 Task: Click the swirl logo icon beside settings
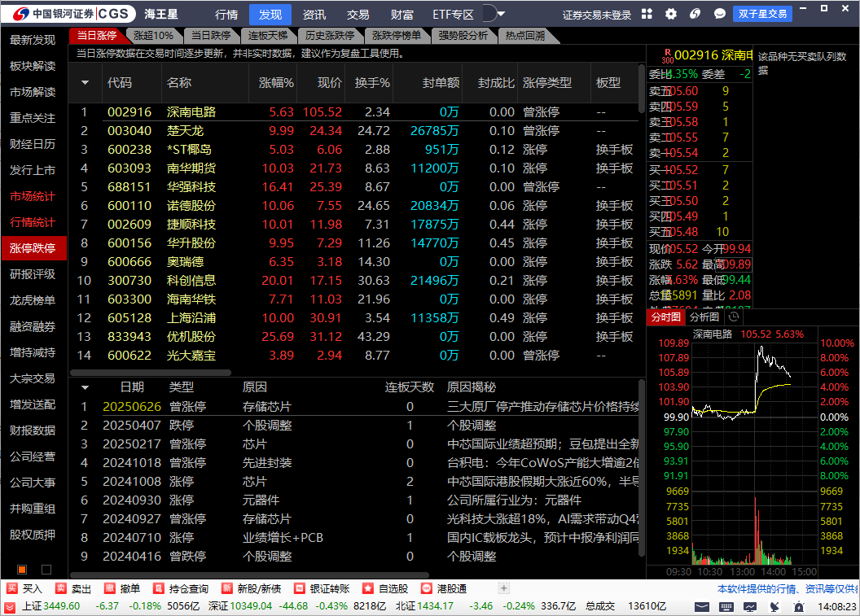click(x=695, y=15)
